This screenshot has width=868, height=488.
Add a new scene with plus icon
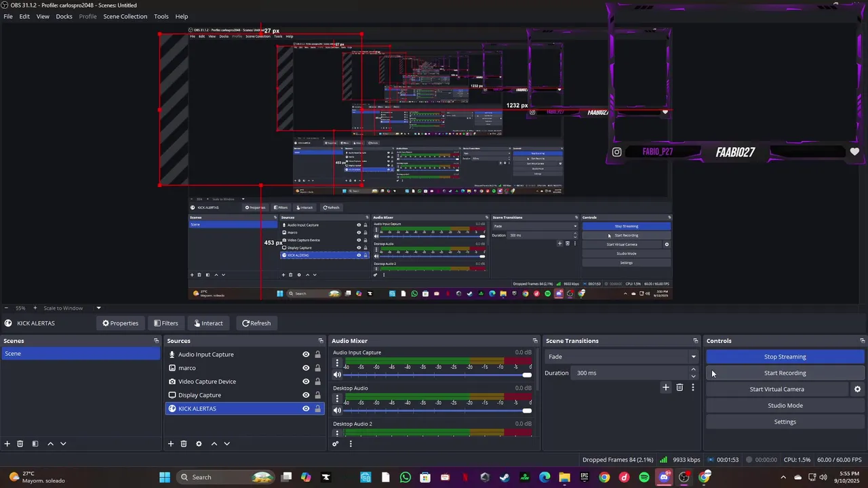pyautogui.click(x=7, y=444)
